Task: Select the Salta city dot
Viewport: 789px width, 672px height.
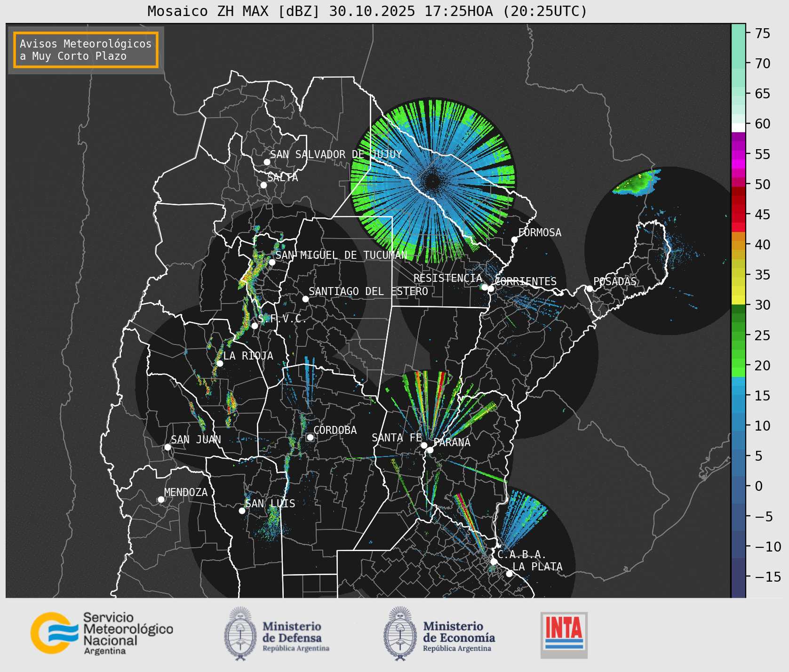Action: [263, 185]
